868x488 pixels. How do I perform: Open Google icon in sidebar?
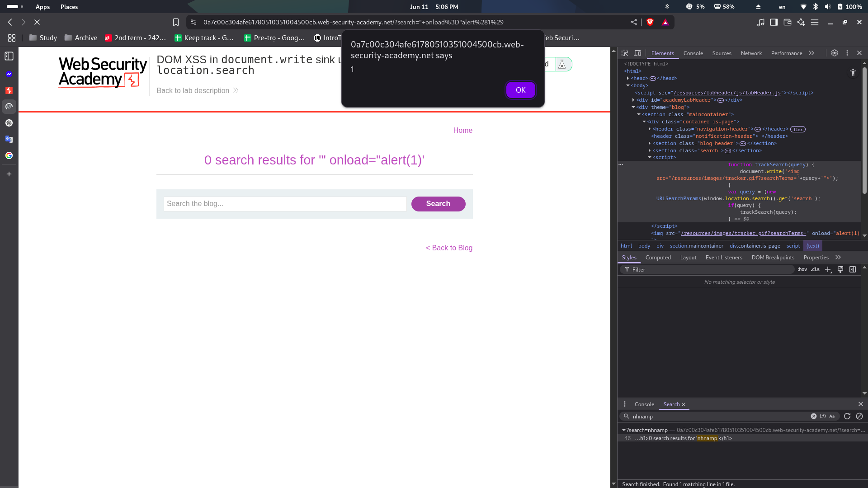[x=9, y=155]
